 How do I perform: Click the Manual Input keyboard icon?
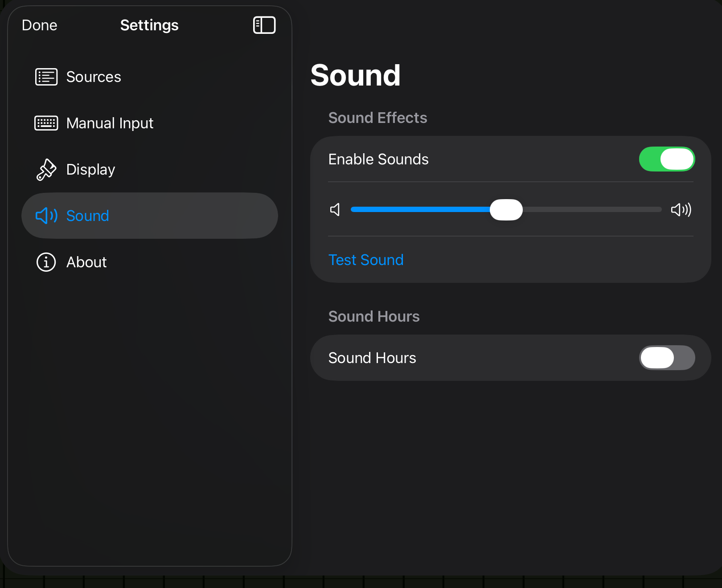coord(46,123)
